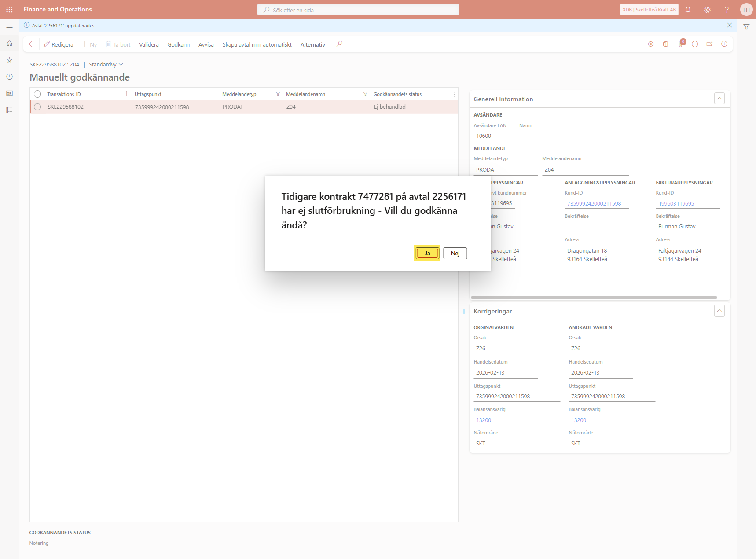The width and height of the screenshot is (756, 559).
Task: Open the Standardvy view dropdown
Action: pos(106,65)
